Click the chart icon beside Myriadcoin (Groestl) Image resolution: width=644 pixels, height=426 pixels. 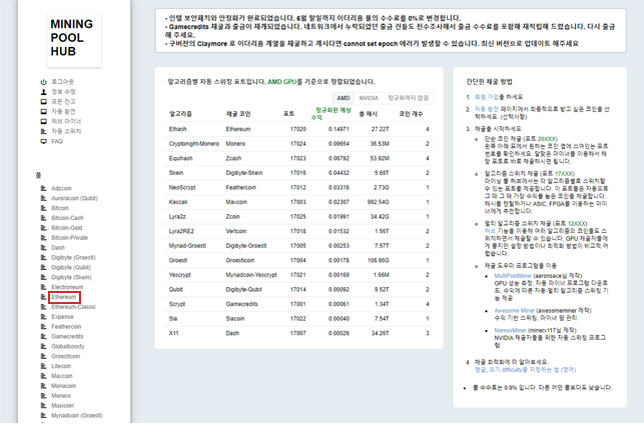pos(44,415)
